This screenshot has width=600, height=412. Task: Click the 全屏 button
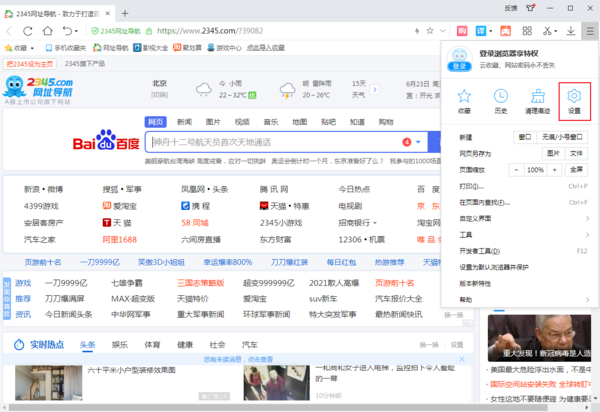(x=577, y=169)
